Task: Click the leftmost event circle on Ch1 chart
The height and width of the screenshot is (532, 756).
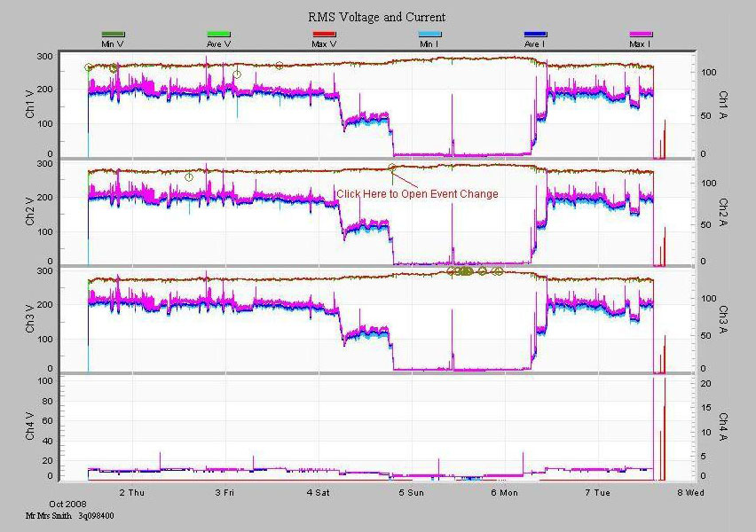Action: pos(88,67)
